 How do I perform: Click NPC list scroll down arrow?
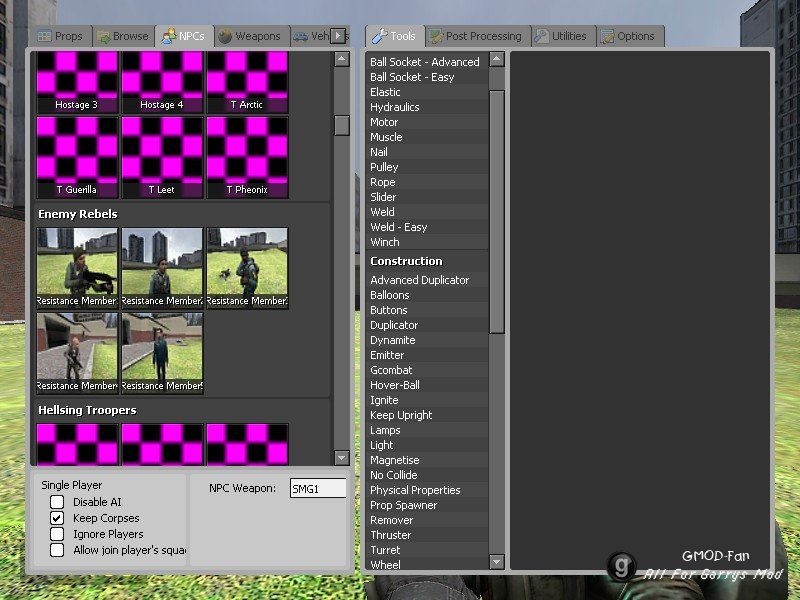342,458
